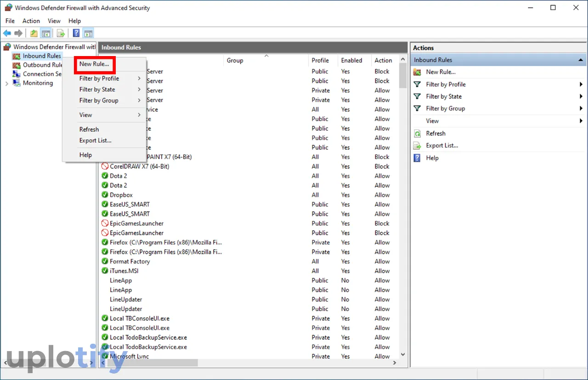Image resolution: width=588 pixels, height=380 pixels.
Task: Click the Connection Security tree icon
Action: click(17, 74)
